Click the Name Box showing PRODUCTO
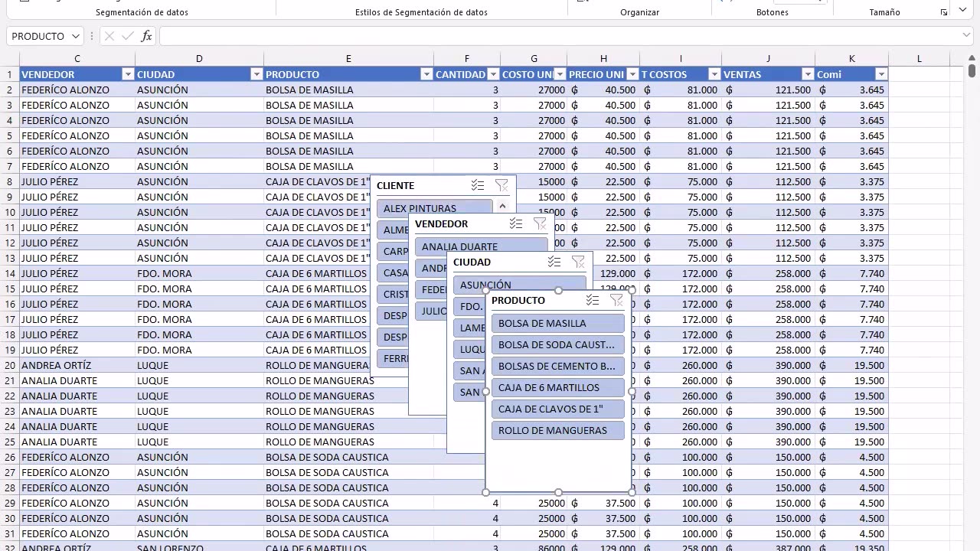The height and width of the screenshot is (551, 980). (38, 36)
